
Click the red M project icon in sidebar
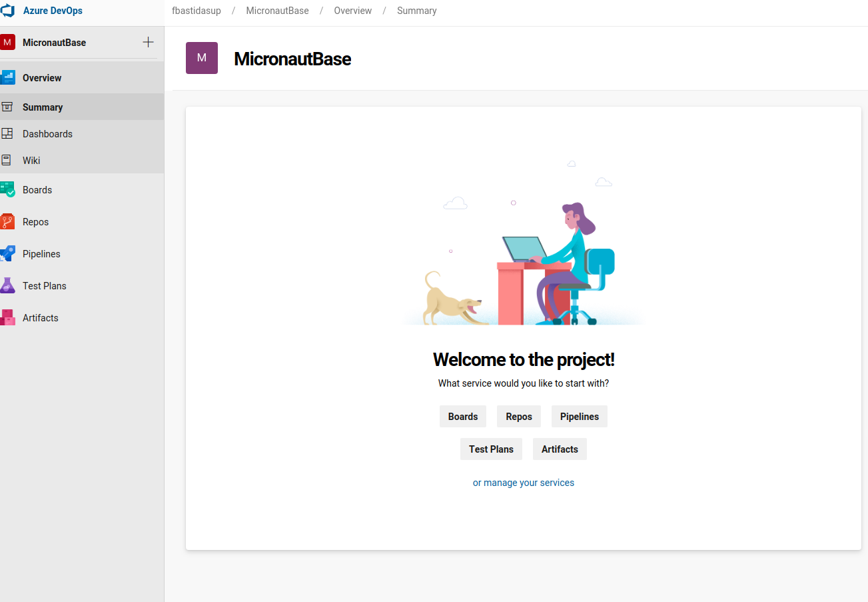pos(7,42)
